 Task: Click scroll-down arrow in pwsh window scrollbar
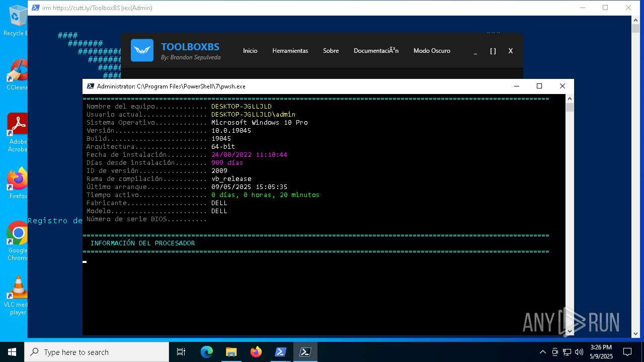(570, 331)
